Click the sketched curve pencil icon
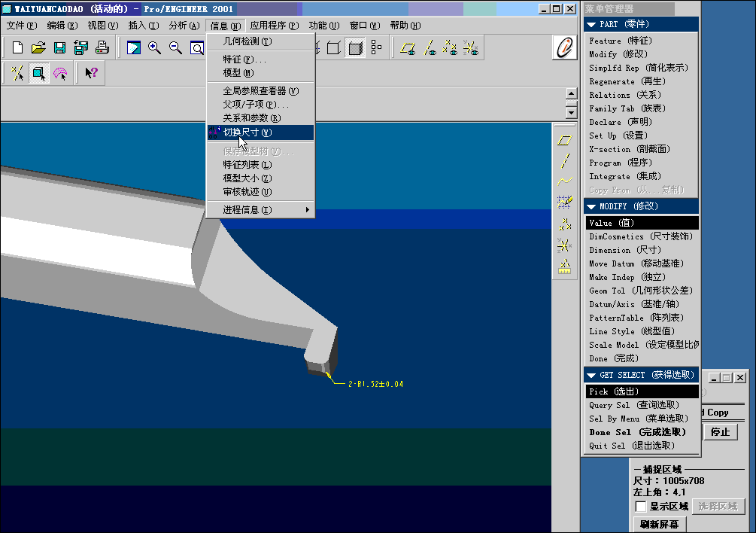 tap(565, 202)
